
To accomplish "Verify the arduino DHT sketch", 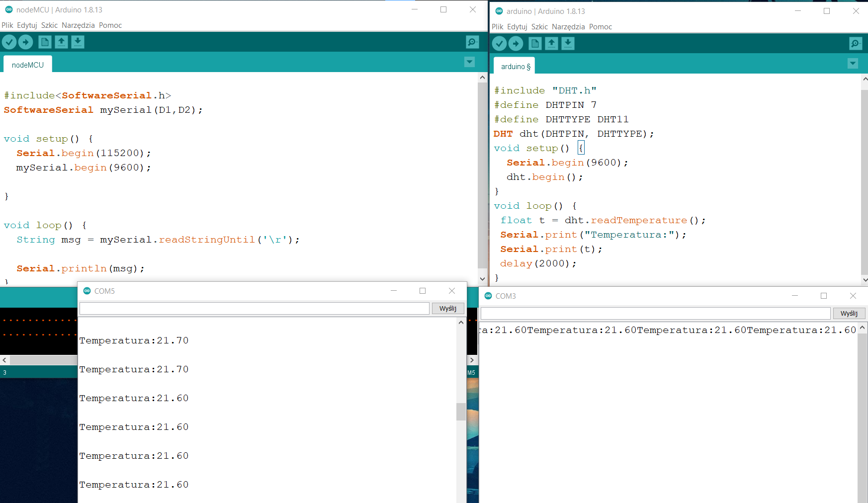I will (499, 43).
